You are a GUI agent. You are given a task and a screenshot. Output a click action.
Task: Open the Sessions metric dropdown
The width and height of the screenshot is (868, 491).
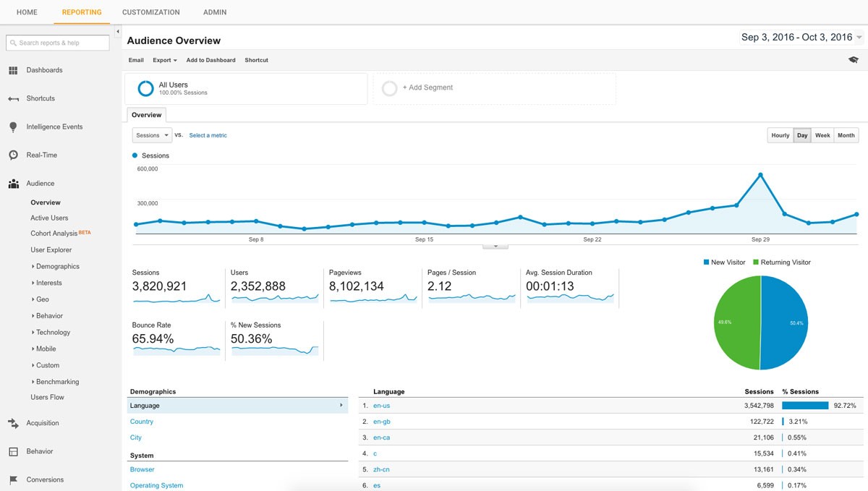tap(151, 135)
